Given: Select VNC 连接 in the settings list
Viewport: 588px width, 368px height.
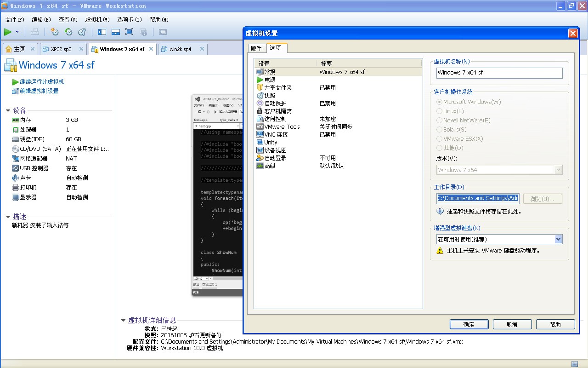Looking at the screenshot, I should point(338,135).
